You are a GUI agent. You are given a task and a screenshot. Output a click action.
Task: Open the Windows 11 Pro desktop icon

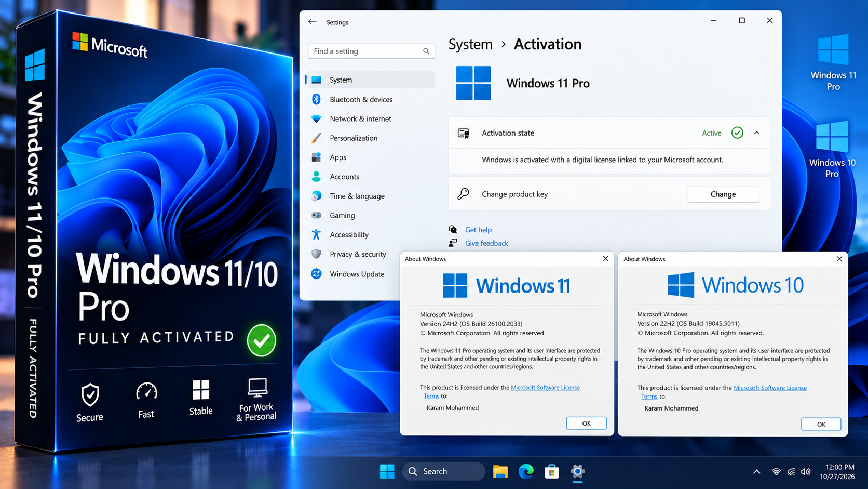(x=833, y=62)
